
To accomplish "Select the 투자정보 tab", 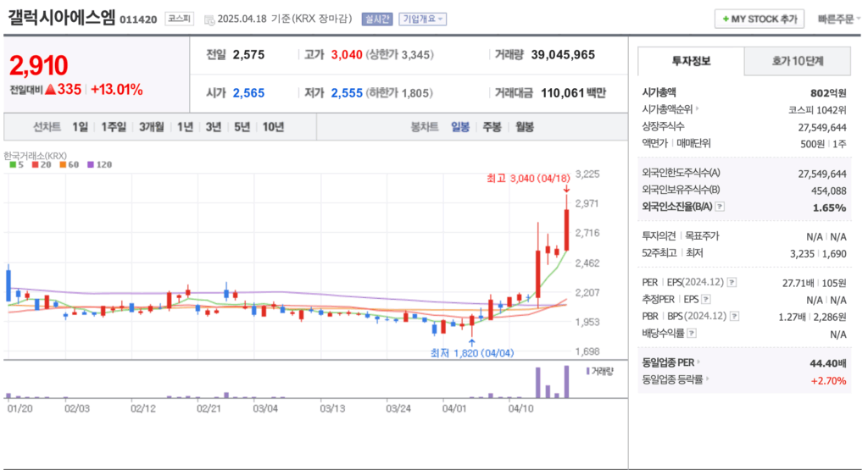I will pos(691,61).
